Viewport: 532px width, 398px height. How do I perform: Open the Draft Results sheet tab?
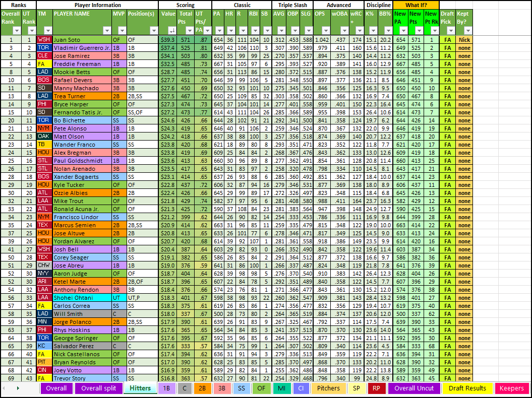467,388
